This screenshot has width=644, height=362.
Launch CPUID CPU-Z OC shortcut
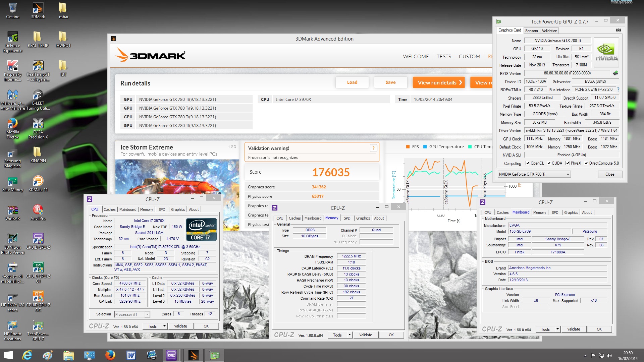pyautogui.click(x=38, y=301)
